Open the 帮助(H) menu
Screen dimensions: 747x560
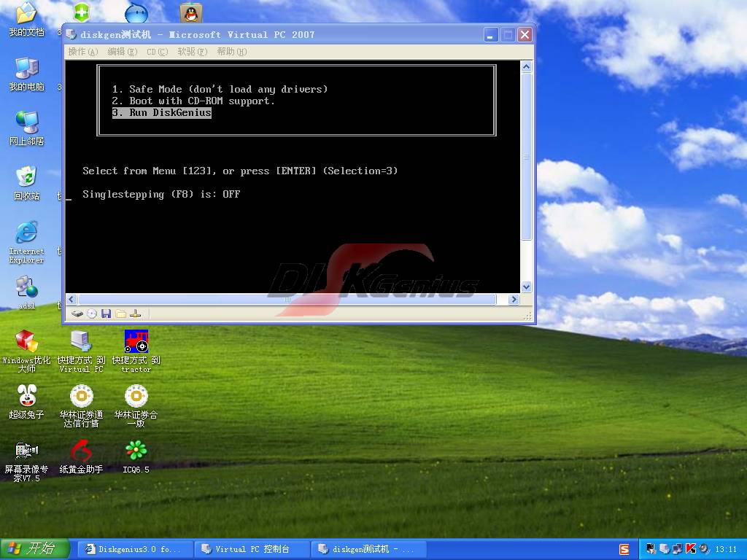[231, 52]
